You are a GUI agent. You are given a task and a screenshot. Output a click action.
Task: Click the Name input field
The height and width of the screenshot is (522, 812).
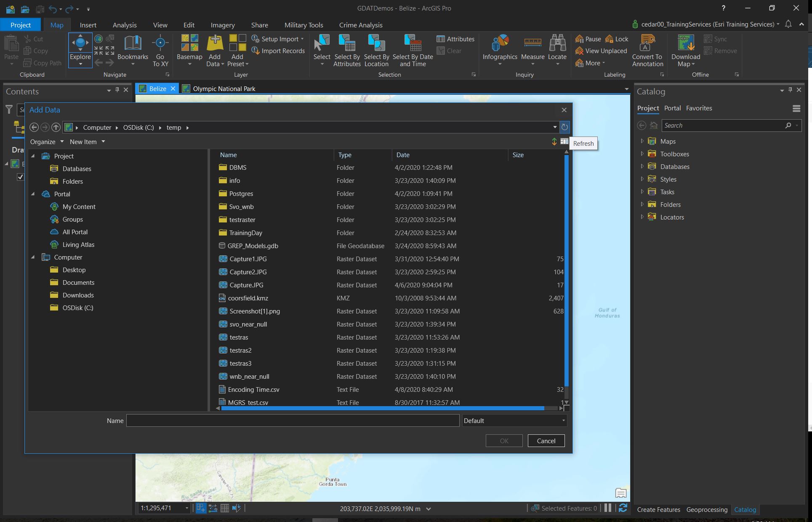pyautogui.click(x=293, y=420)
